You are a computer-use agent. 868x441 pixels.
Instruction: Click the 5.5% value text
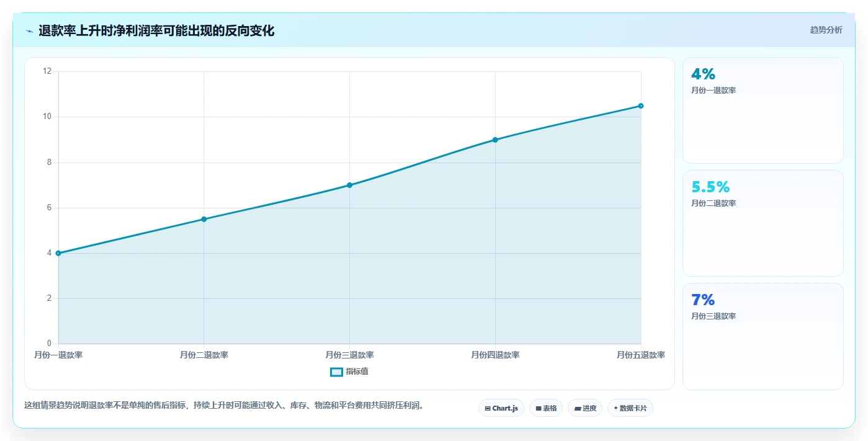710,187
